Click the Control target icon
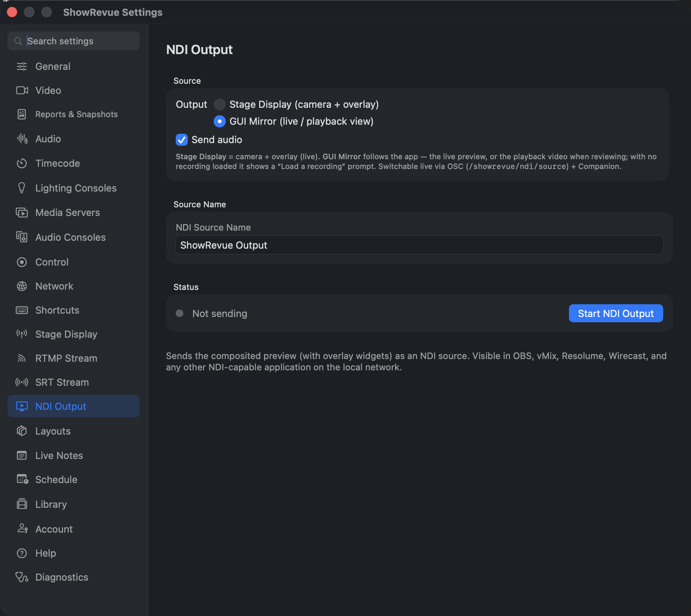The width and height of the screenshot is (691, 616). click(22, 262)
